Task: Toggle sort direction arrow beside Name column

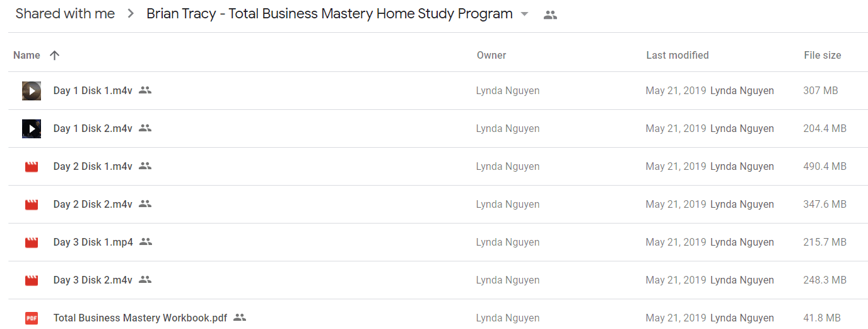Action: (54, 55)
